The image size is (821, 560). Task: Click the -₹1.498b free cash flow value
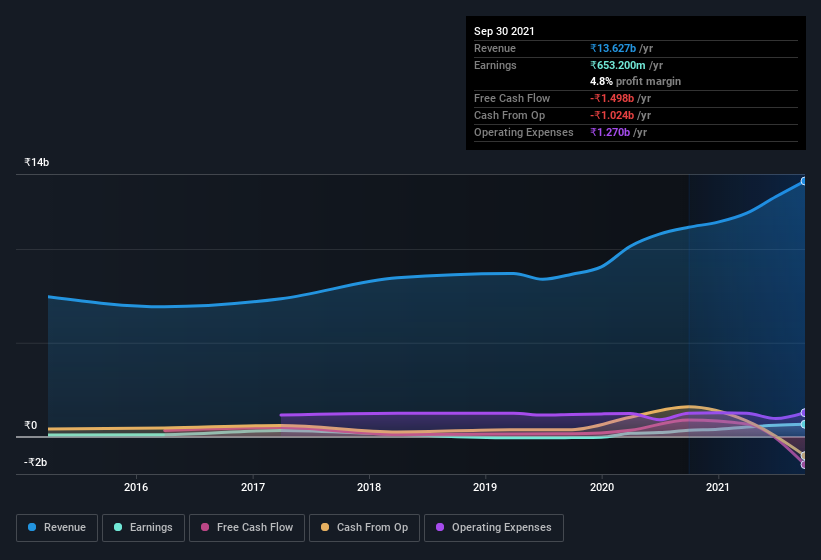click(x=612, y=98)
